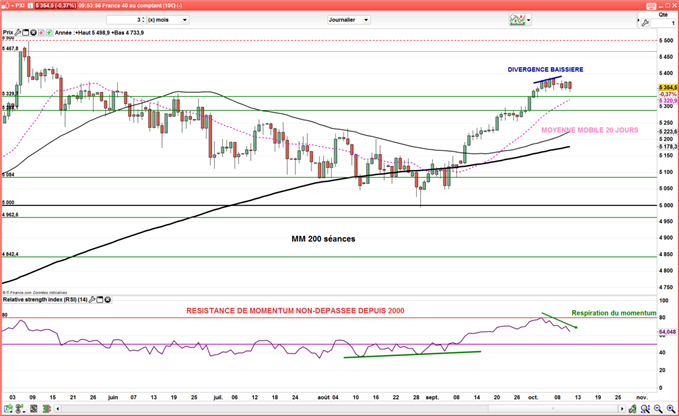Open price chart settings wrench icon

click(18, 32)
